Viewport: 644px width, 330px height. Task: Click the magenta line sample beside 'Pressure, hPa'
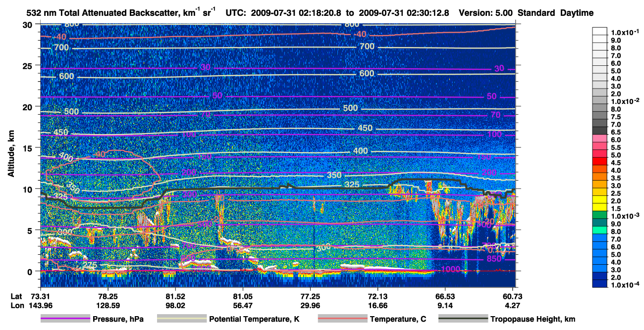click(65, 319)
